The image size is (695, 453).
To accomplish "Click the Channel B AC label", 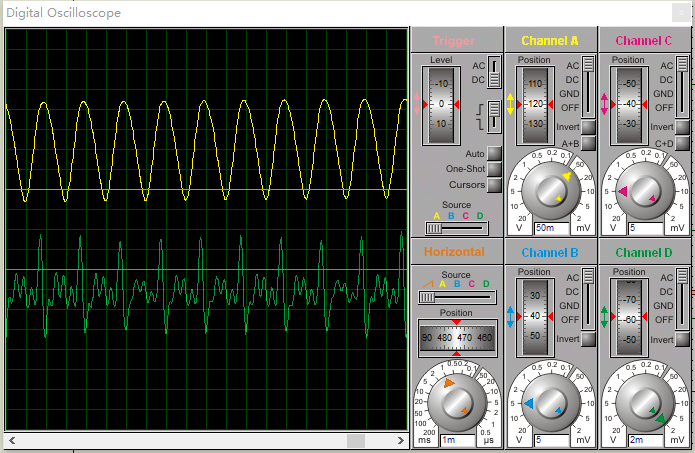I will point(573,277).
